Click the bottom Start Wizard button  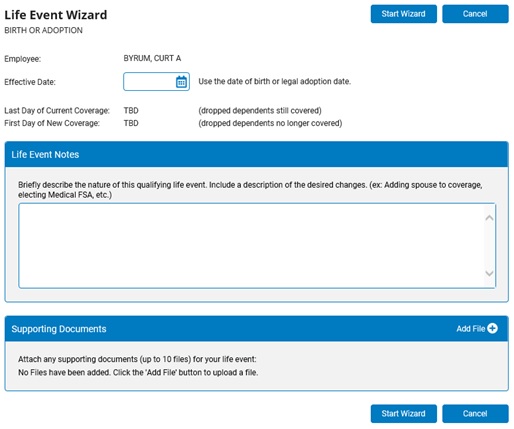pyautogui.click(x=404, y=414)
